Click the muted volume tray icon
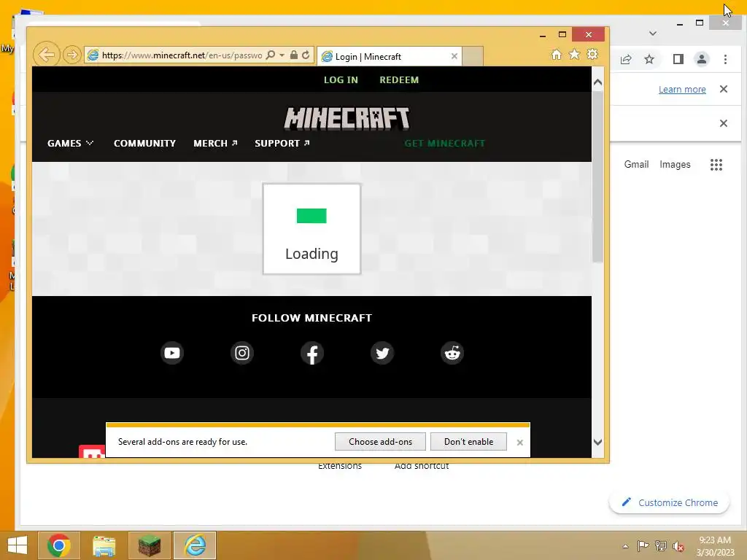This screenshot has height=560, width=747. click(678, 546)
